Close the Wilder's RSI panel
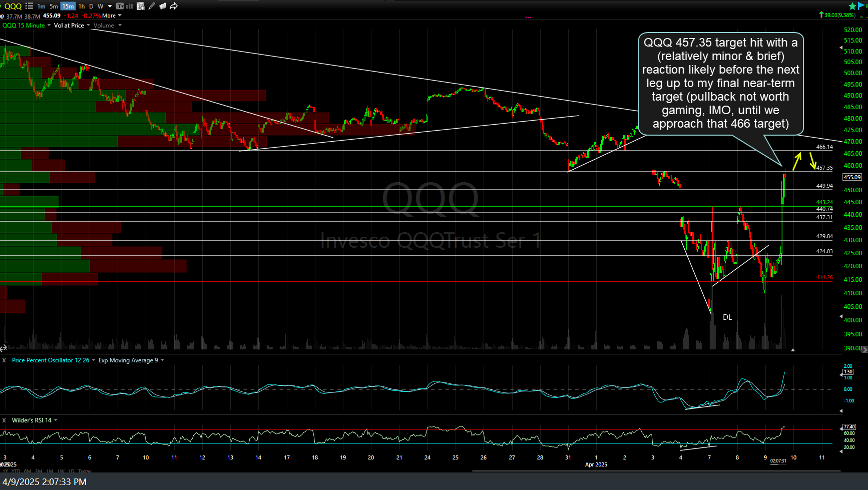Screen dimensions: 868x490 pos(4,420)
